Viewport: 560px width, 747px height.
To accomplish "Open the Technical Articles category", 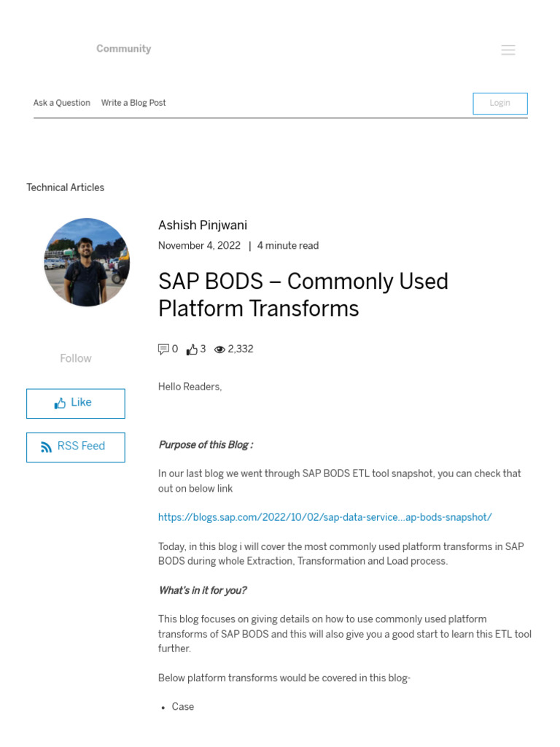I will [x=66, y=187].
